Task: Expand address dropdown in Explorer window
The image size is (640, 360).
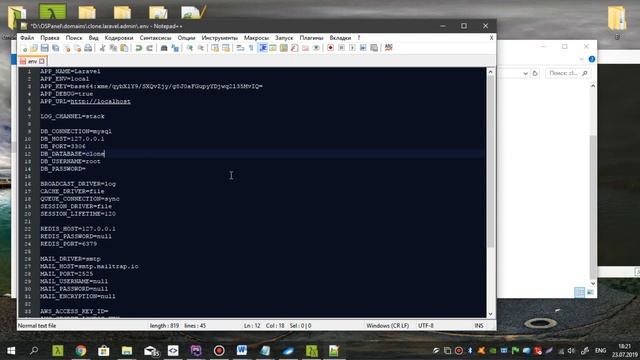Action: (525, 73)
